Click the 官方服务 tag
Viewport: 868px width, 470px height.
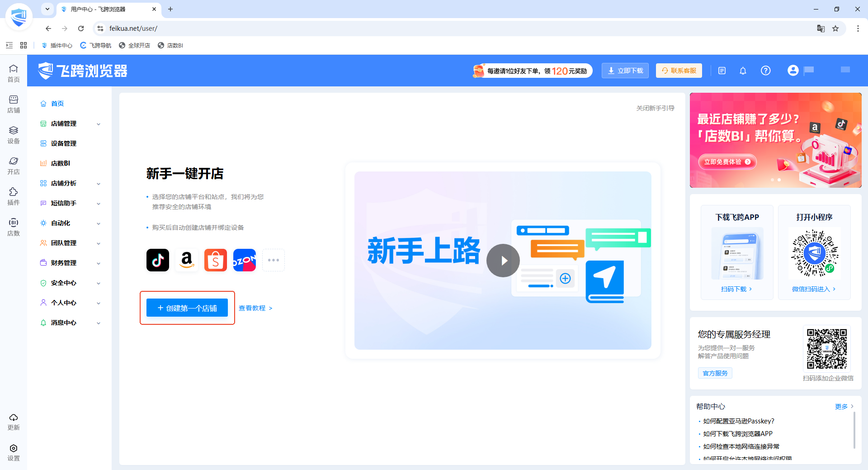pyautogui.click(x=715, y=373)
